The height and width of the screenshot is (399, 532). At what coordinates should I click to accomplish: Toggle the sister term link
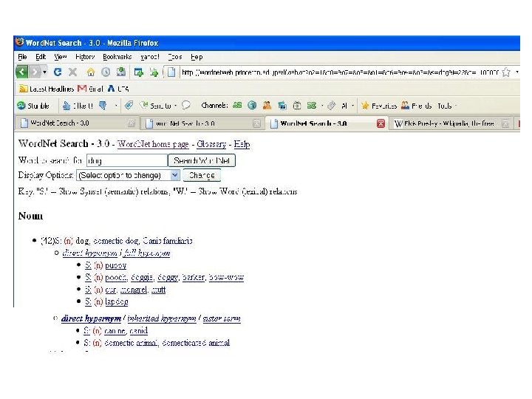pos(222,318)
